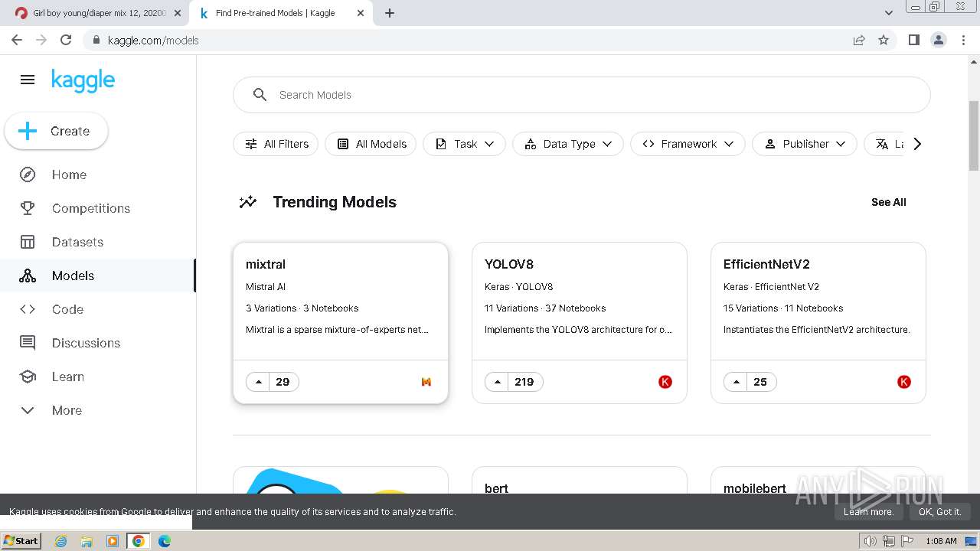Open the bert model card
The width and height of the screenshot is (980, 551).
coord(580,481)
